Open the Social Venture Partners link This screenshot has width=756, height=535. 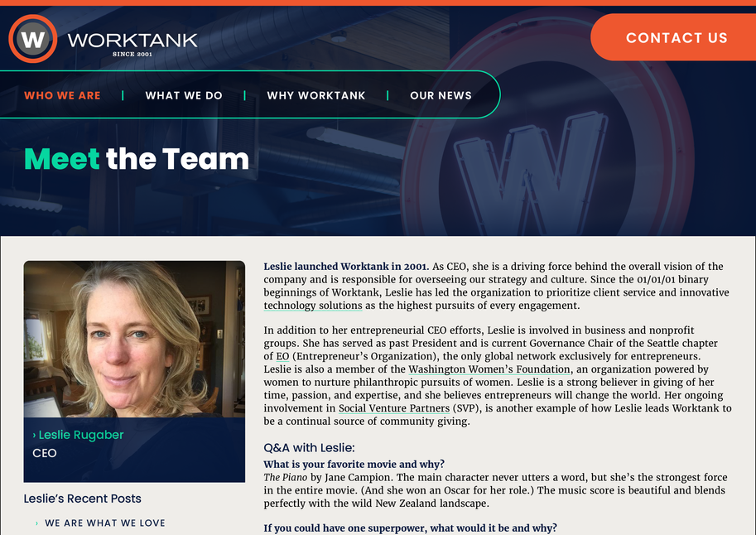coord(394,408)
